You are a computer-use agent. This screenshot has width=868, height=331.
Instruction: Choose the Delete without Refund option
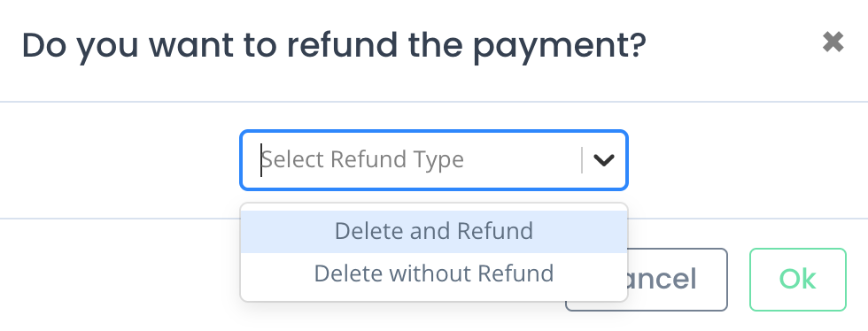434,273
